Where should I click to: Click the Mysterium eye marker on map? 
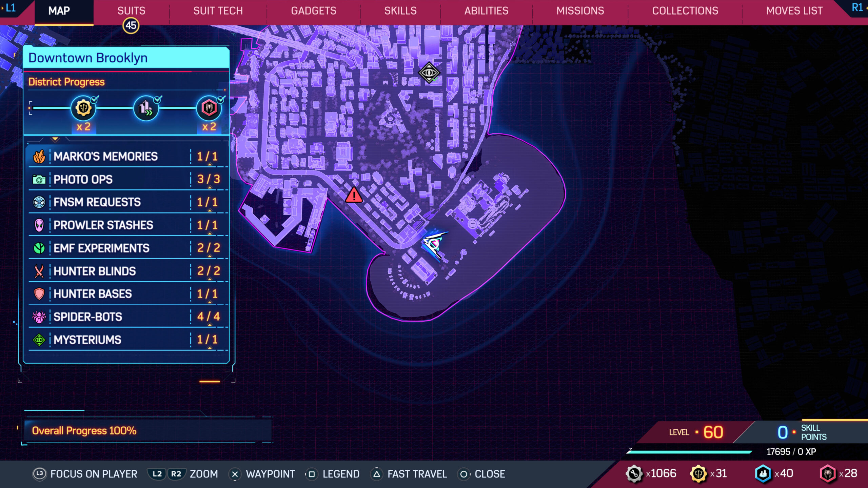click(429, 73)
